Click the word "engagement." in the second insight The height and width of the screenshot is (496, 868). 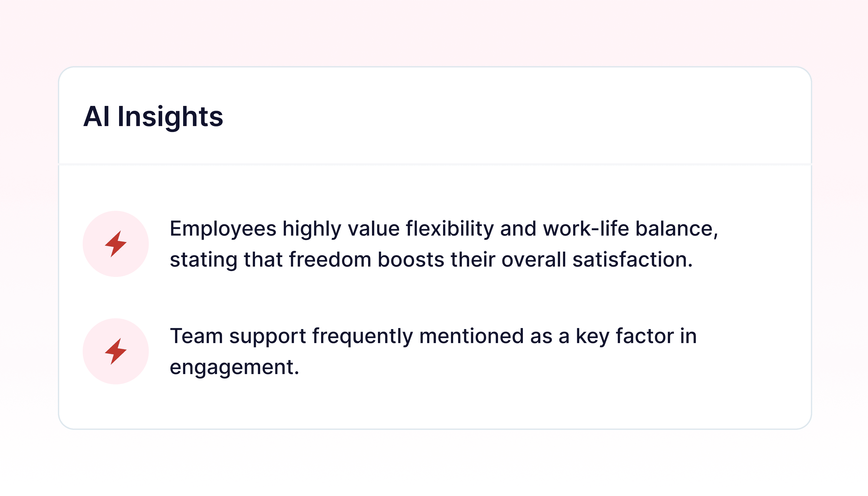pos(234,368)
